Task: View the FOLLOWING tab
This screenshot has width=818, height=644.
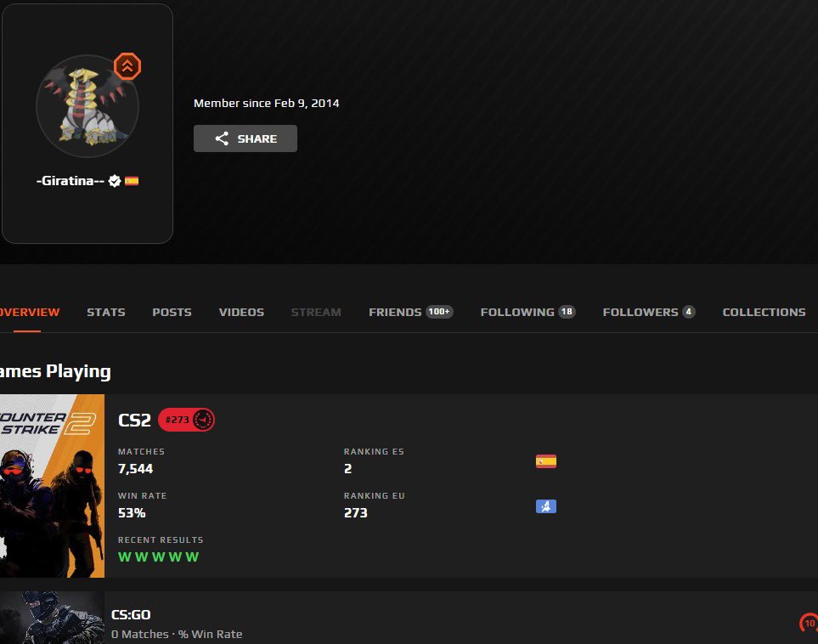Action: pos(517,312)
